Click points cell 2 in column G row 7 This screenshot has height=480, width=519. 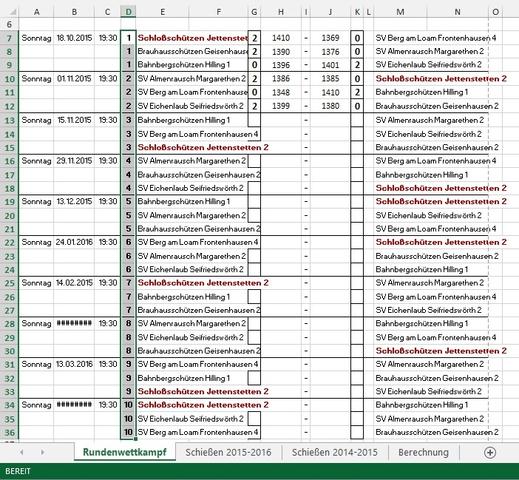tap(254, 38)
